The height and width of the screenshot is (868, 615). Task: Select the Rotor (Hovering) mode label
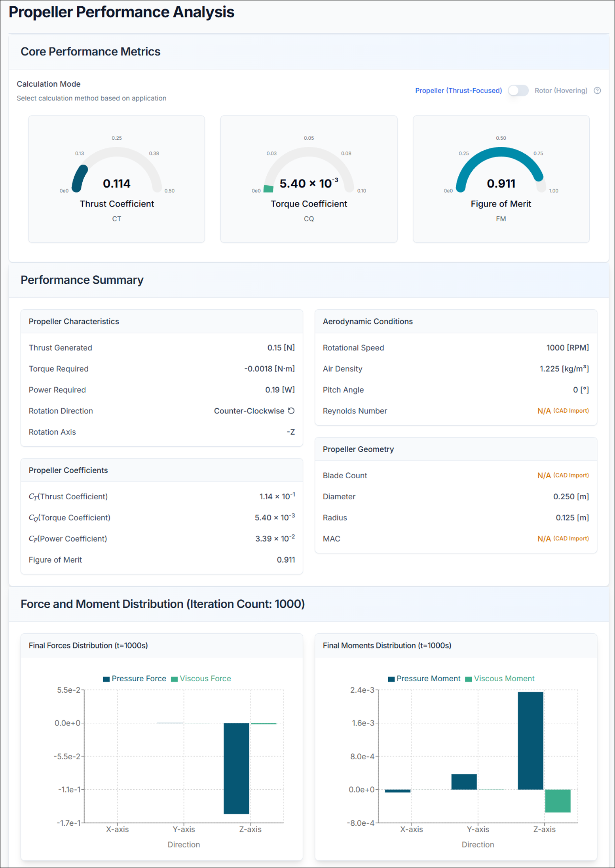point(561,91)
